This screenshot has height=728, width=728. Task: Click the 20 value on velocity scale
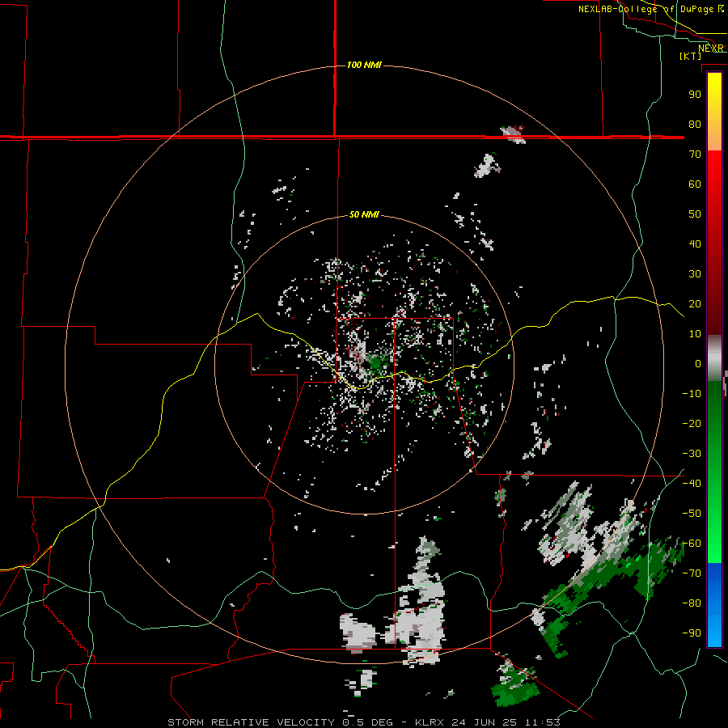tap(695, 304)
